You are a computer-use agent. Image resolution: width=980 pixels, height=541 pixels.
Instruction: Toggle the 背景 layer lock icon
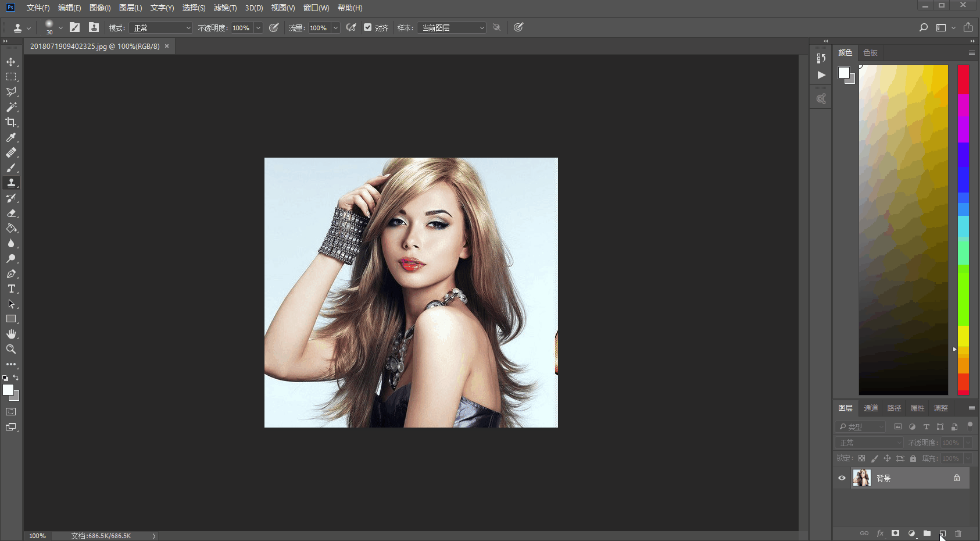click(956, 478)
